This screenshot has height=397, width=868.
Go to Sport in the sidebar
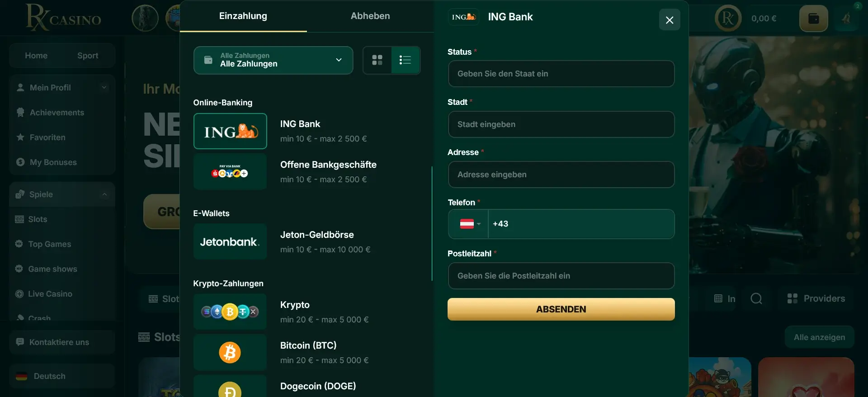pos(88,56)
